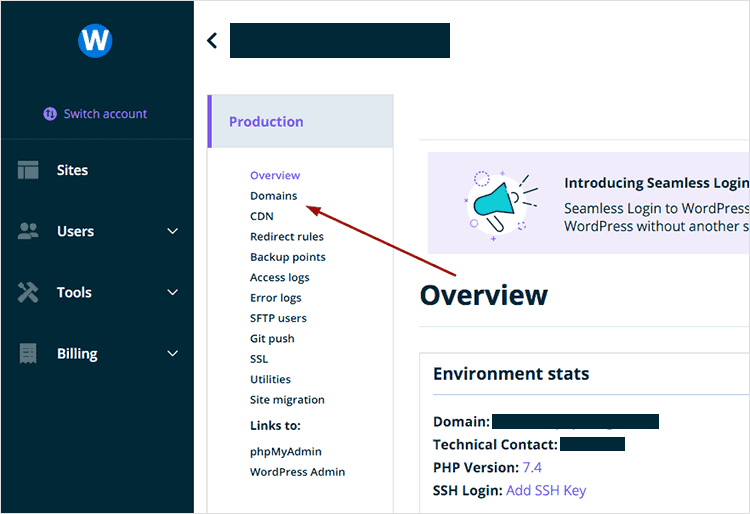This screenshot has height=514, width=750.
Task: Click the Billing receipt icon
Action: [x=28, y=353]
